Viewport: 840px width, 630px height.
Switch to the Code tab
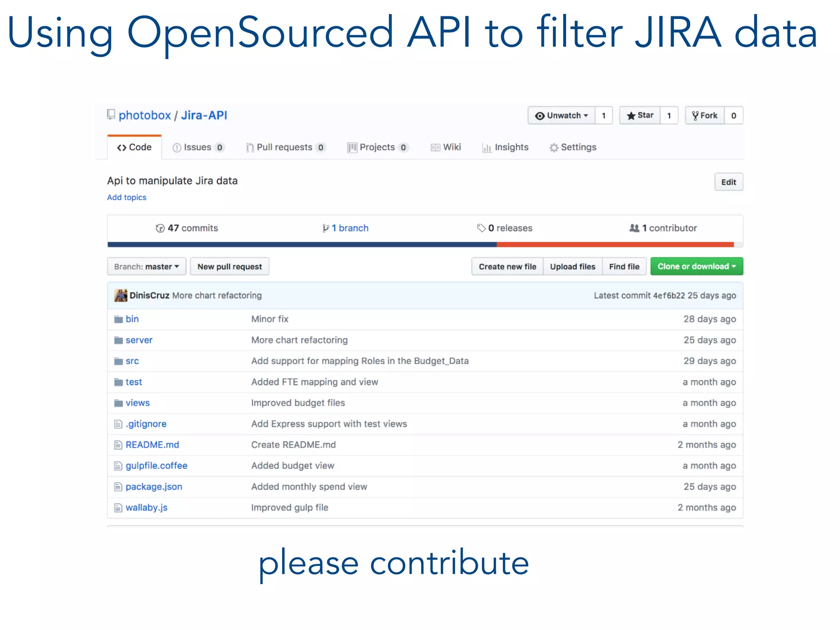(x=134, y=147)
